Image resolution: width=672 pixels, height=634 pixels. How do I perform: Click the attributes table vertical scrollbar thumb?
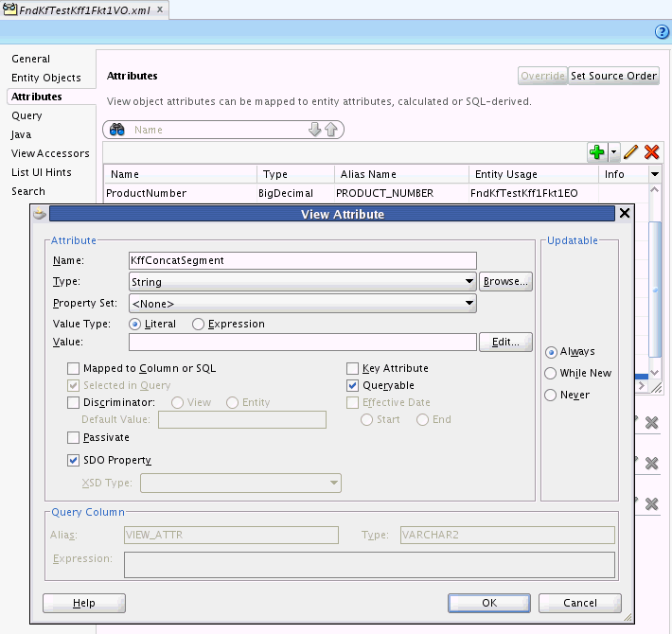[655, 289]
